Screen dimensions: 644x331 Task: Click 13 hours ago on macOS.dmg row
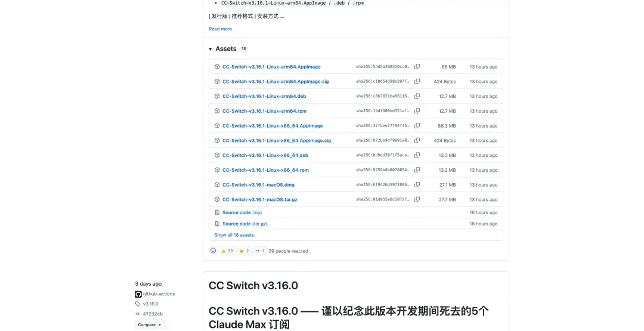click(x=484, y=185)
